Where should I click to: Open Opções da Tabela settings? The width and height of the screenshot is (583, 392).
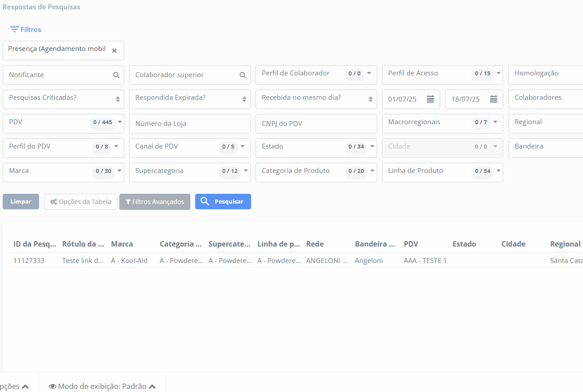point(81,202)
